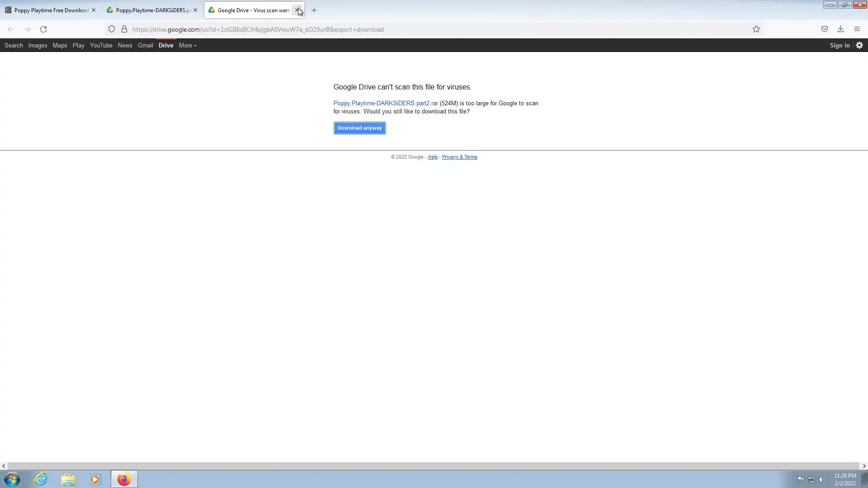Bookmark this page with the star icon
The height and width of the screenshot is (488, 868).
[756, 29]
